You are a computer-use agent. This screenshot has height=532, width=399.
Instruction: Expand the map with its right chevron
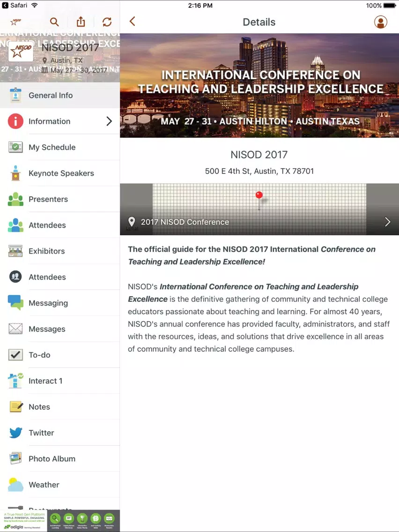click(387, 222)
